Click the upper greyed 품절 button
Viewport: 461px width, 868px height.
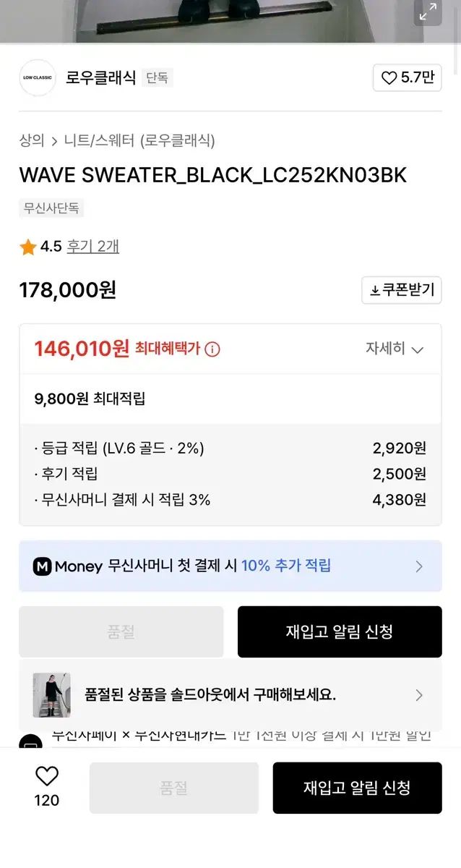[121, 631]
